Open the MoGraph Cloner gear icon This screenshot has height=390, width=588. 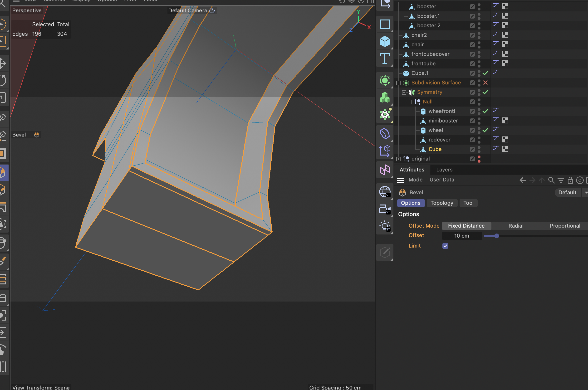(385, 115)
